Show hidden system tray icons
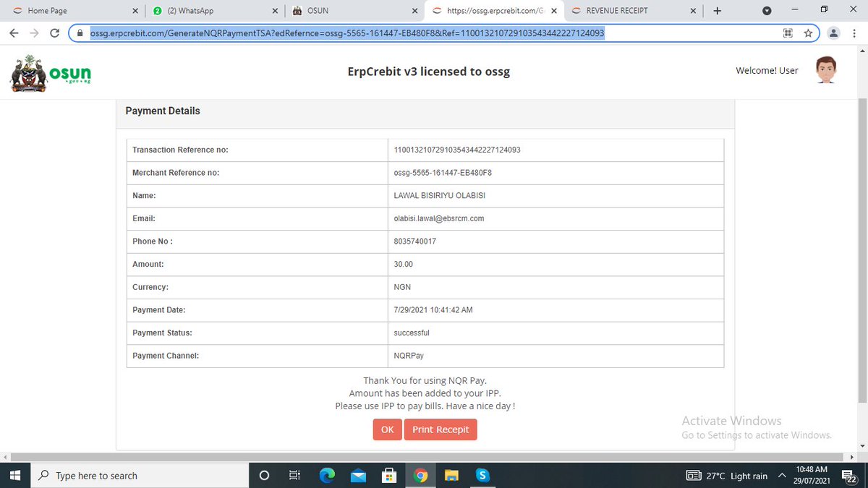Screen dimensions: 868x488 (x=782, y=476)
